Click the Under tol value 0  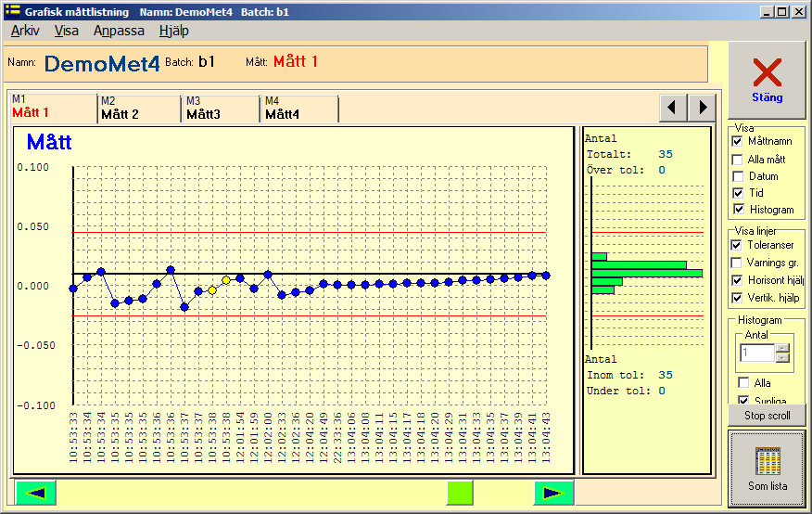662,391
